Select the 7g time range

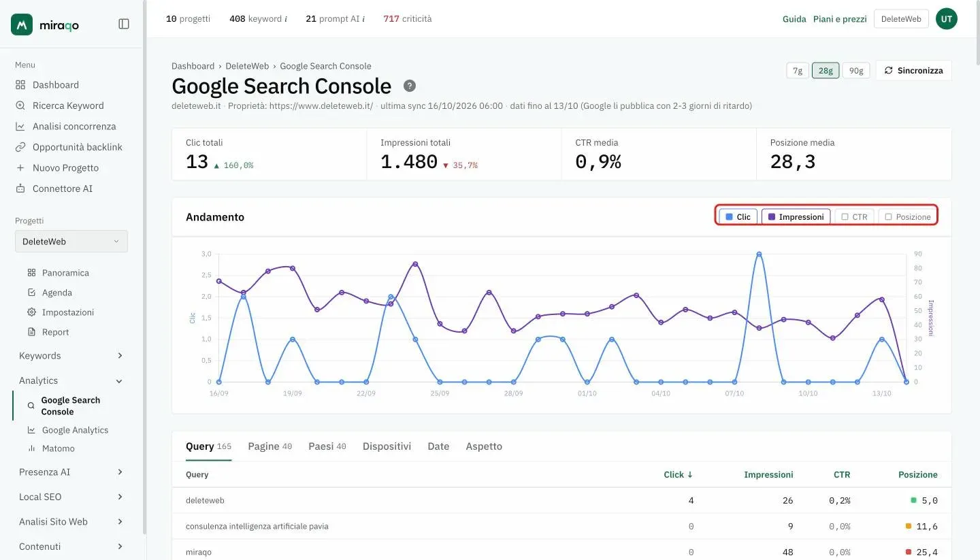click(x=798, y=71)
